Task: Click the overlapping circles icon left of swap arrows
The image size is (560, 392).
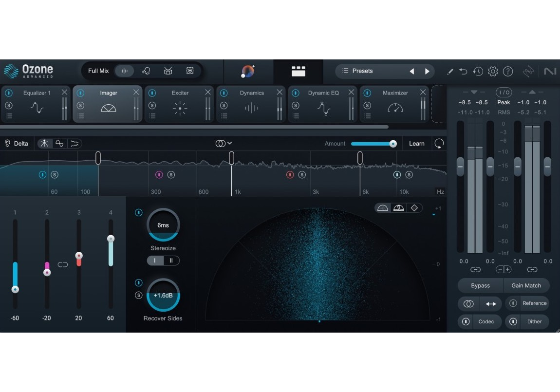Action: point(468,304)
